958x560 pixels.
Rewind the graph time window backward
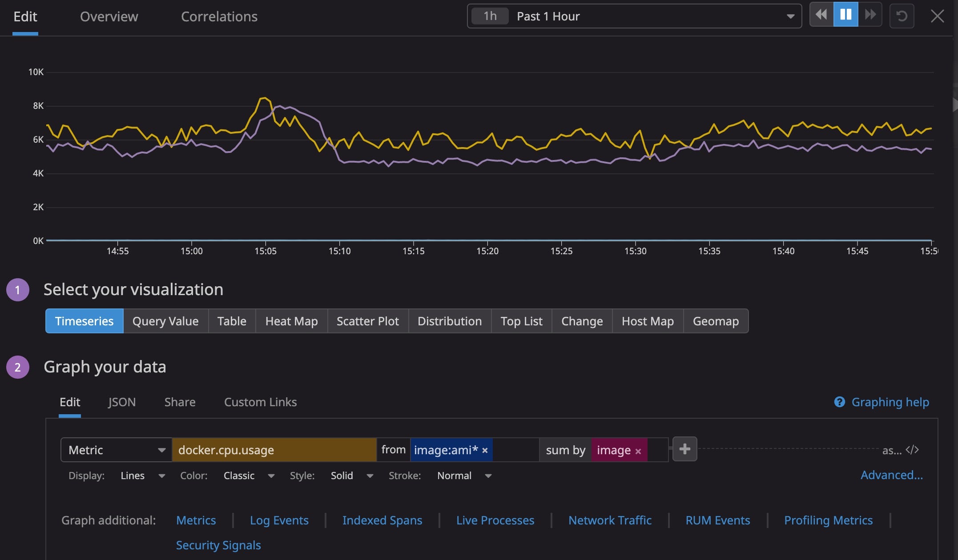[x=821, y=15]
